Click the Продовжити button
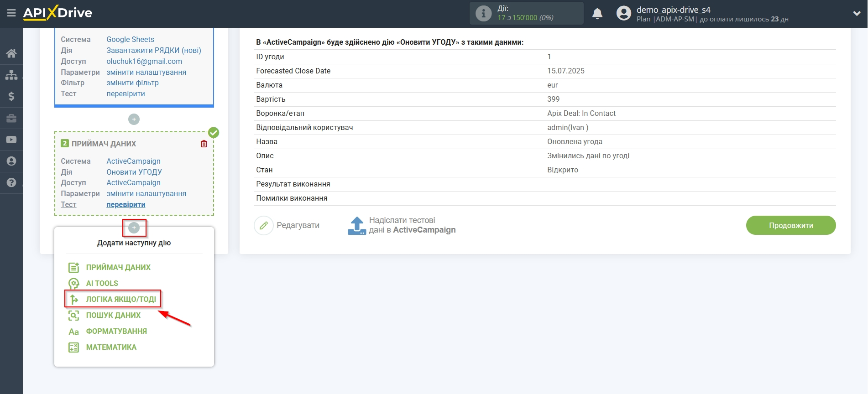The image size is (868, 394). [x=791, y=225]
